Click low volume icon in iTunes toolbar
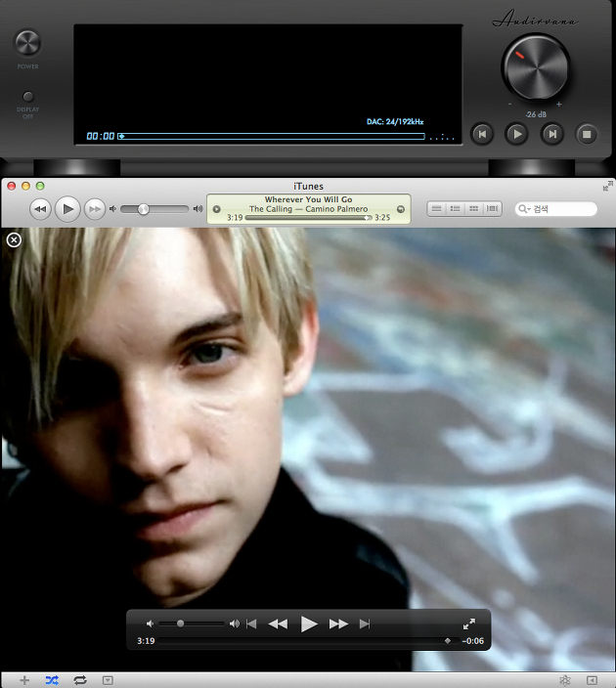The width and height of the screenshot is (616, 688). point(112,209)
